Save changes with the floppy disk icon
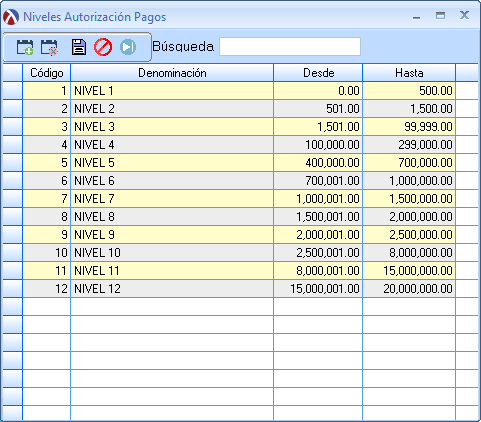Viewport: 481px width, 422px height. (x=79, y=47)
